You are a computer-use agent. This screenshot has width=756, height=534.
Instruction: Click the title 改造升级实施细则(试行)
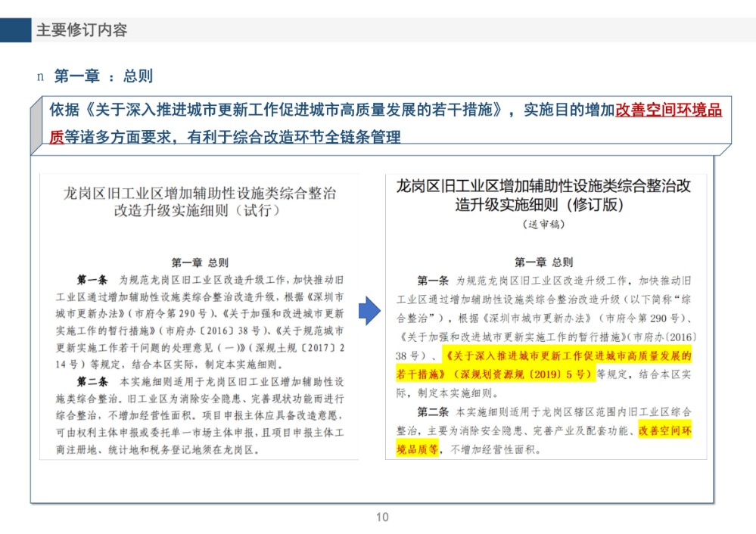tap(197, 210)
